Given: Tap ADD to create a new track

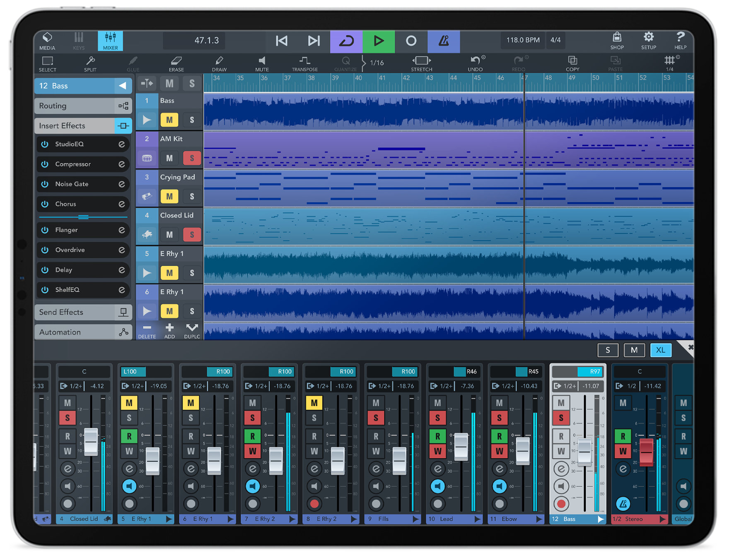Looking at the screenshot, I should click(x=169, y=329).
